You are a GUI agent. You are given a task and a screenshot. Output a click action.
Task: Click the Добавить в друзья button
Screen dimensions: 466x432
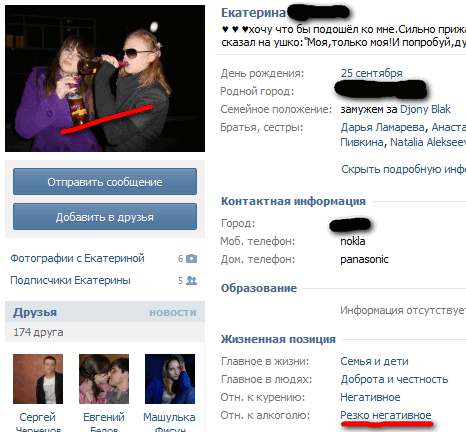pos(105,217)
